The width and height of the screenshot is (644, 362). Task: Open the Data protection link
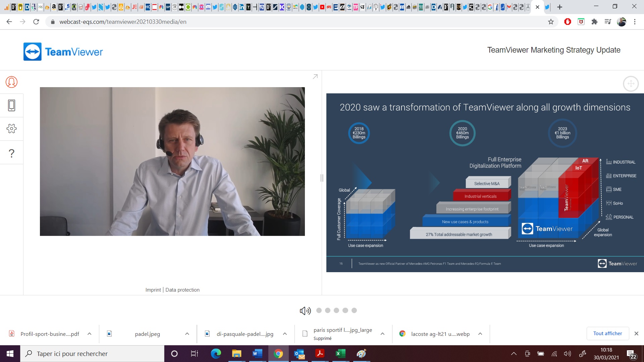click(182, 290)
